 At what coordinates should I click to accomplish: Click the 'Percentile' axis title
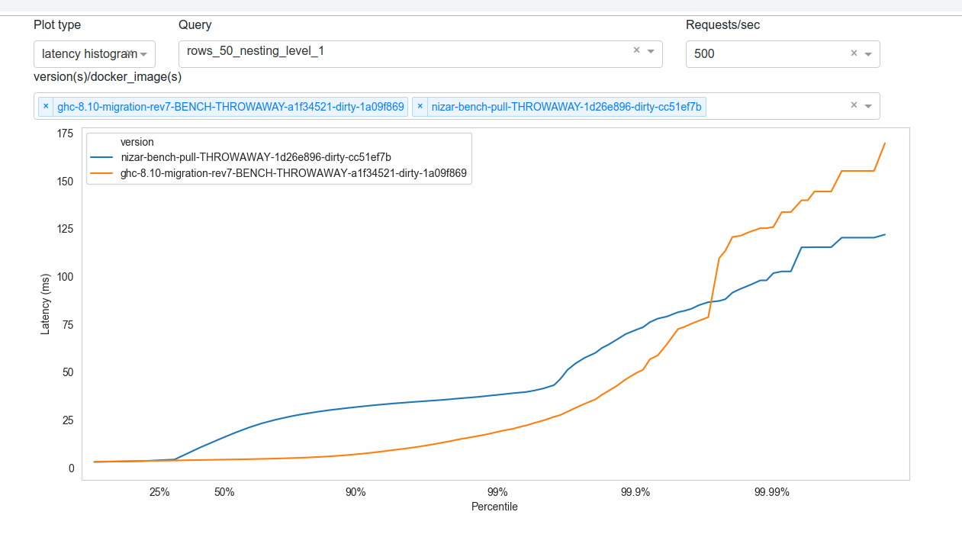click(494, 507)
